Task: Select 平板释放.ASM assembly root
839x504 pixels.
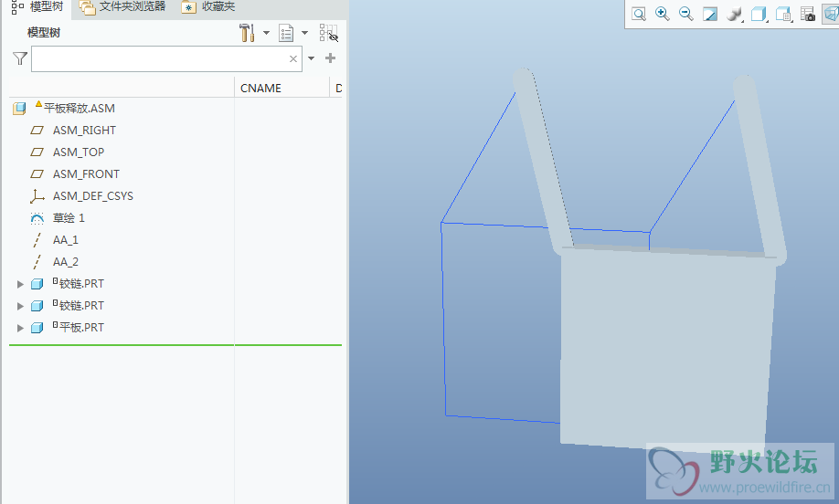Action: tap(80, 109)
